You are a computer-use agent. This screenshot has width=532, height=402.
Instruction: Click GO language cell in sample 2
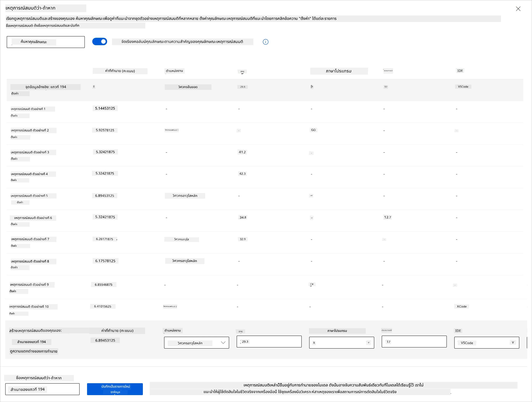pos(313,130)
